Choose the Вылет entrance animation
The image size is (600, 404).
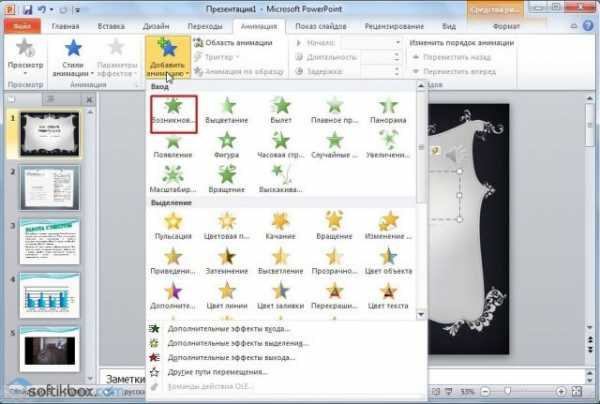[x=281, y=111]
